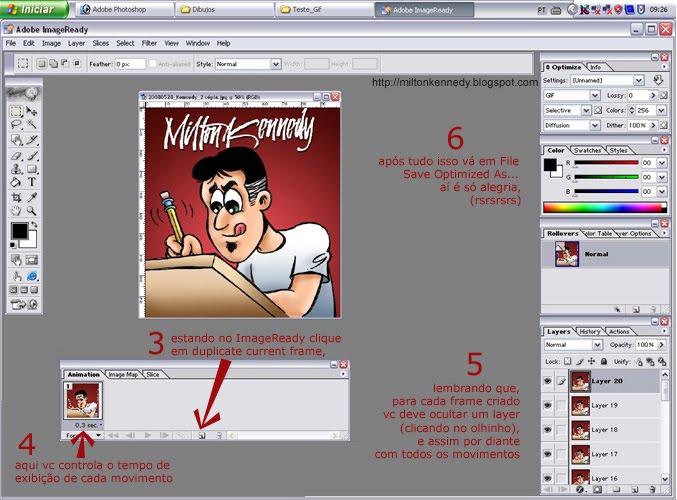Switch to the Image Map tab
677x500 pixels.
pyautogui.click(x=123, y=374)
